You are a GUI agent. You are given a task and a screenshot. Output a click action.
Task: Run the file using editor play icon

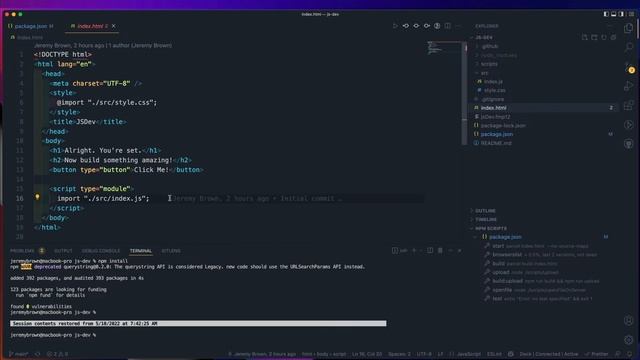[x=395, y=26]
